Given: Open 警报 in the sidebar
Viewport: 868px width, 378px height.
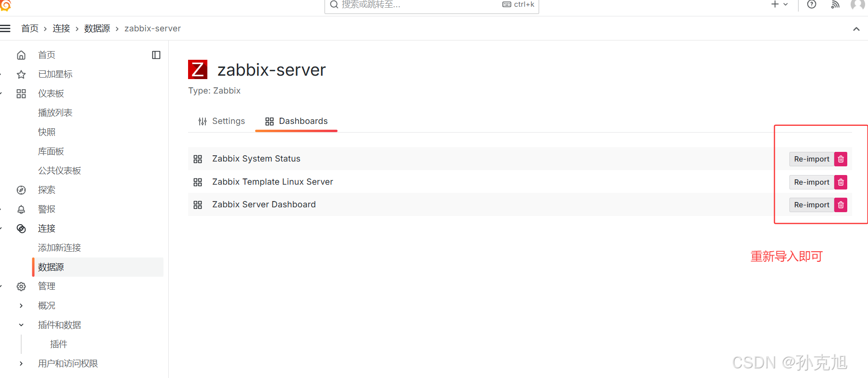Looking at the screenshot, I should 47,209.
